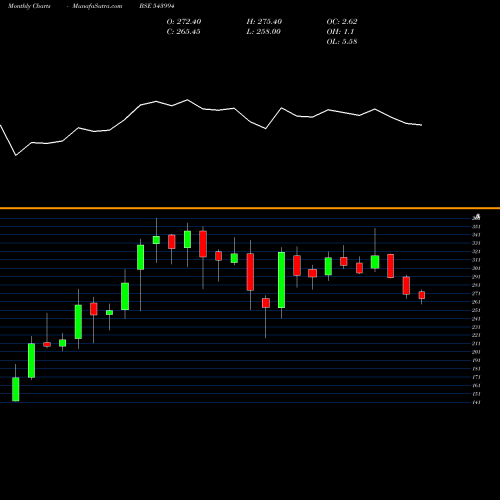Screen dimensions: 500x500
Task: Click the first green candle near 141
Action: point(16,389)
